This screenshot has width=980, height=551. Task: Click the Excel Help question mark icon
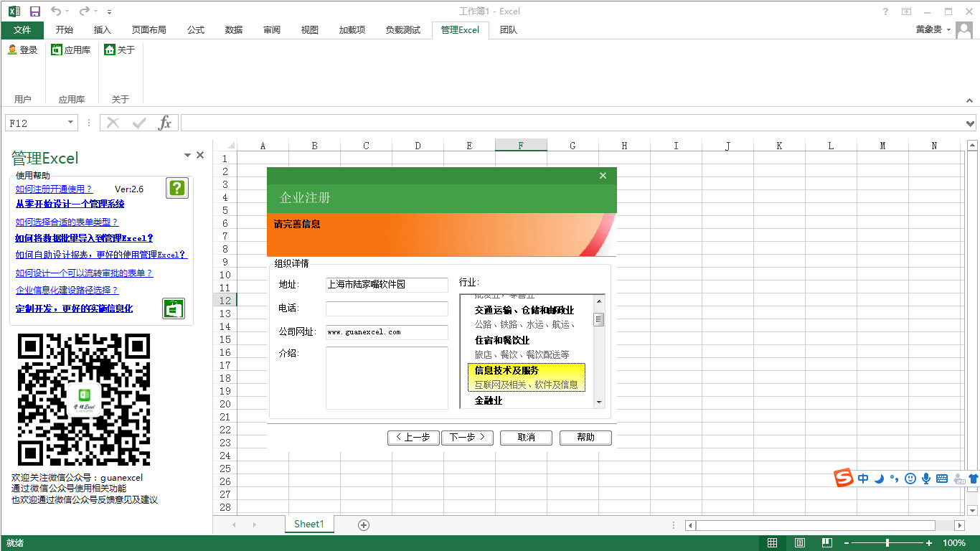886,11
